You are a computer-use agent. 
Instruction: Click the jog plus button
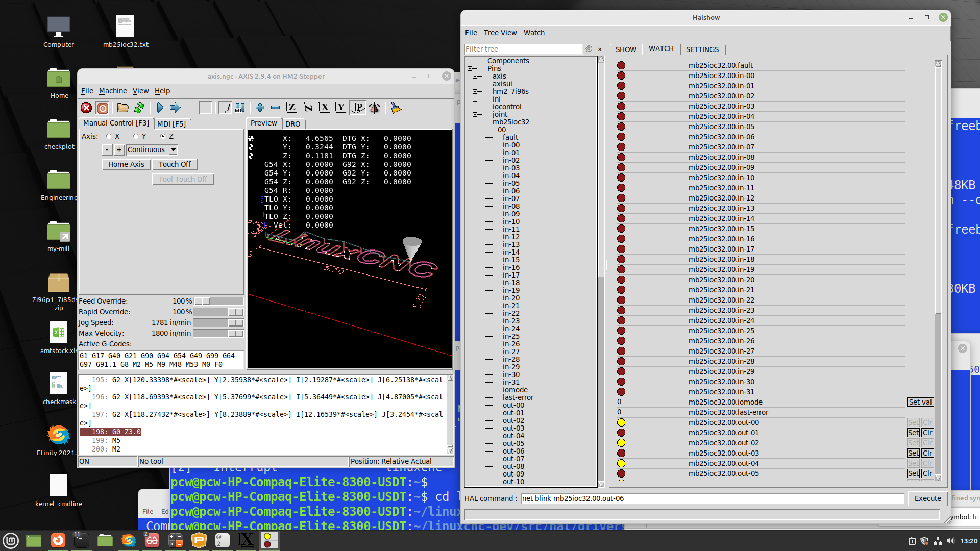click(119, 149)
